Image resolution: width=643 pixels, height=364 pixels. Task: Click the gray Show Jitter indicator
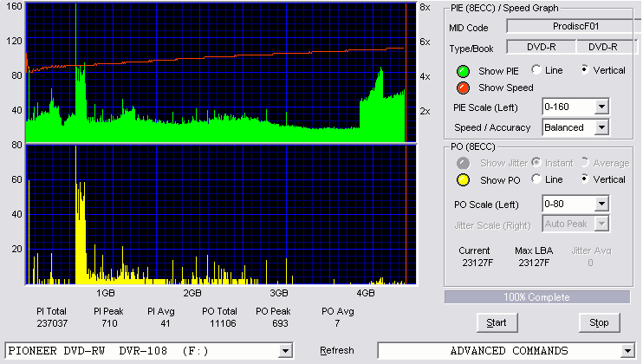click(x=463, y=163)
